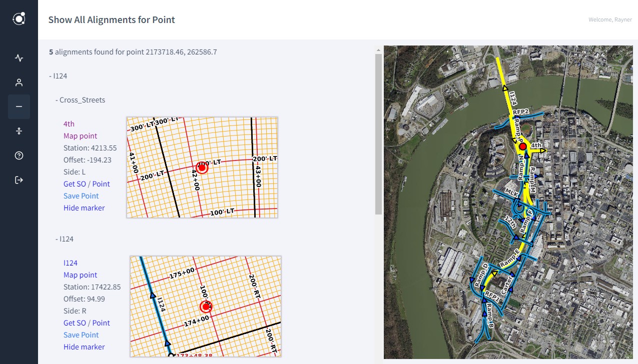Click the divide symbol sidebar icon
This screenshot has height=364, width=638.
coord(19,131)
